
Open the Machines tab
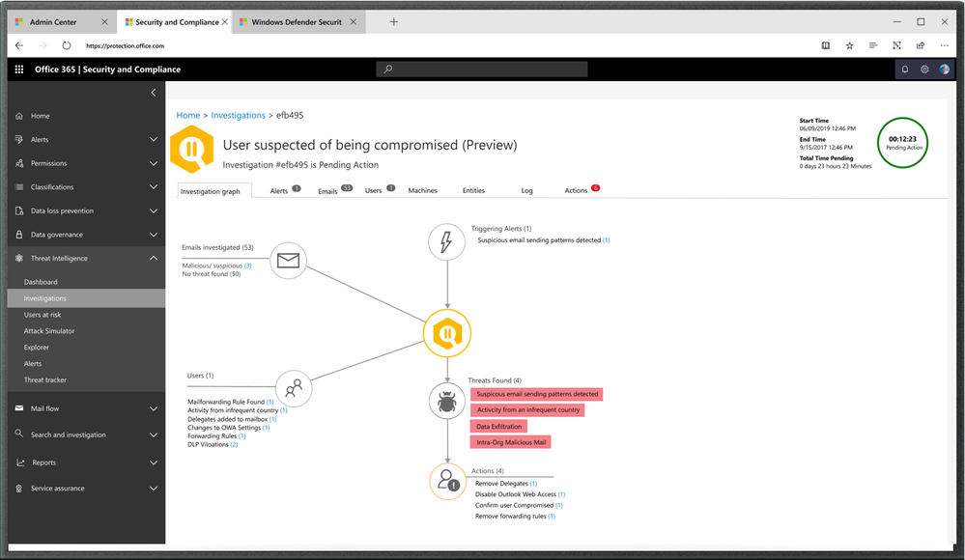[x=423, y=191]
